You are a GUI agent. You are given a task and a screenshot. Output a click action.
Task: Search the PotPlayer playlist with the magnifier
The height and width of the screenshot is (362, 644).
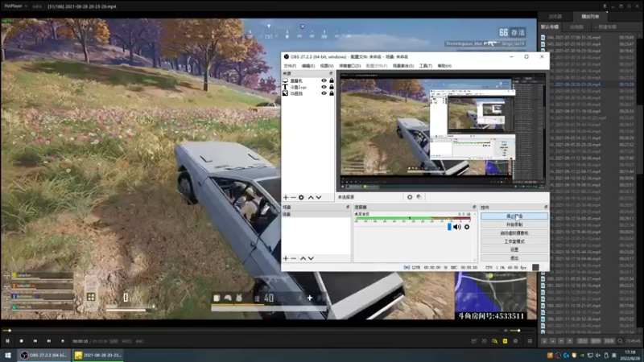click(620, 341)
